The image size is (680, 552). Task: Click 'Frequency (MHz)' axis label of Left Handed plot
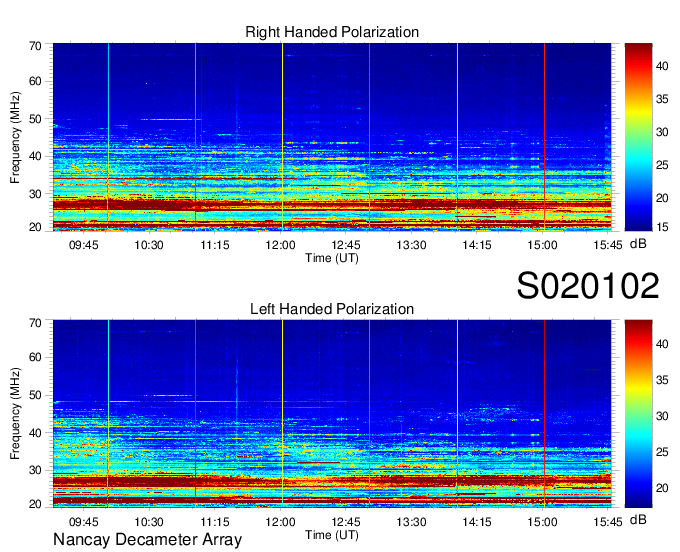click(15, 414)
